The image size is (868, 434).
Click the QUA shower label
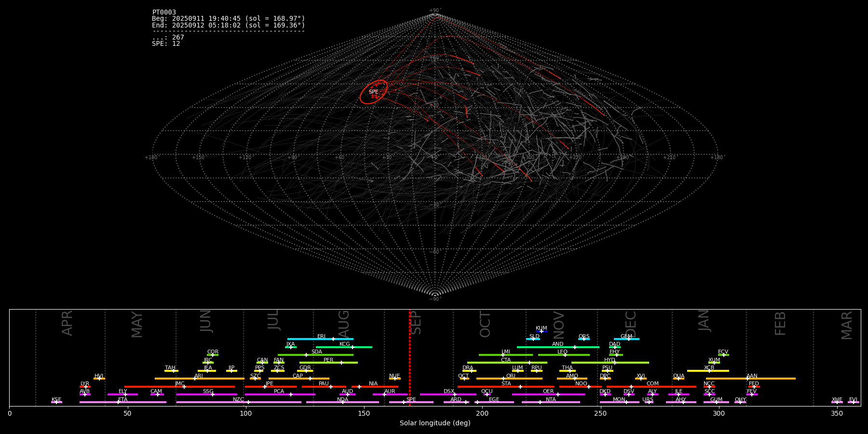[678, 376]
